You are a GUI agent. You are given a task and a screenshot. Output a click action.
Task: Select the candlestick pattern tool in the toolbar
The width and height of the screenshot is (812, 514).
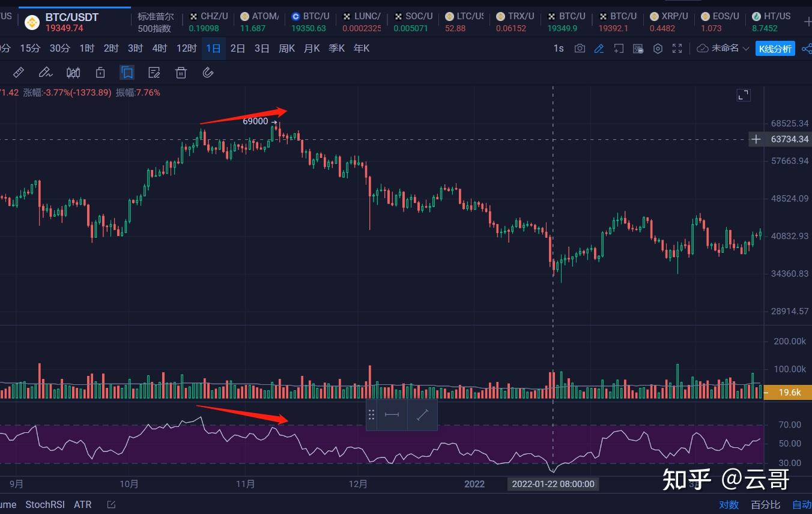(x=73, y=72)
